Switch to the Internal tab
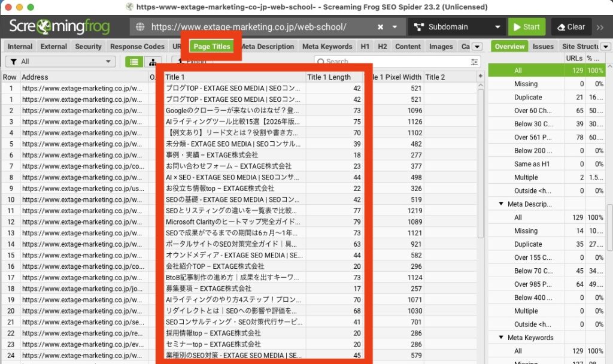This screenshot has width=613, height=364. coord(20,47)
